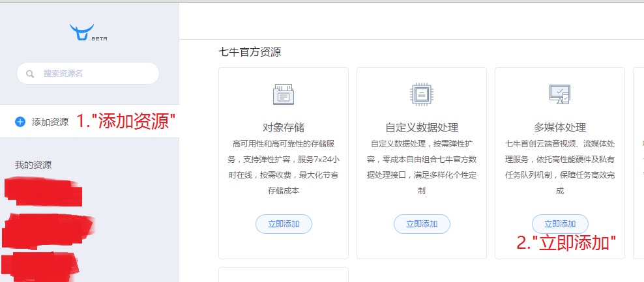Select the 自定义数据处理 card title
The image size is (644, 282).
pyautogui.click(x=422, y=127)
